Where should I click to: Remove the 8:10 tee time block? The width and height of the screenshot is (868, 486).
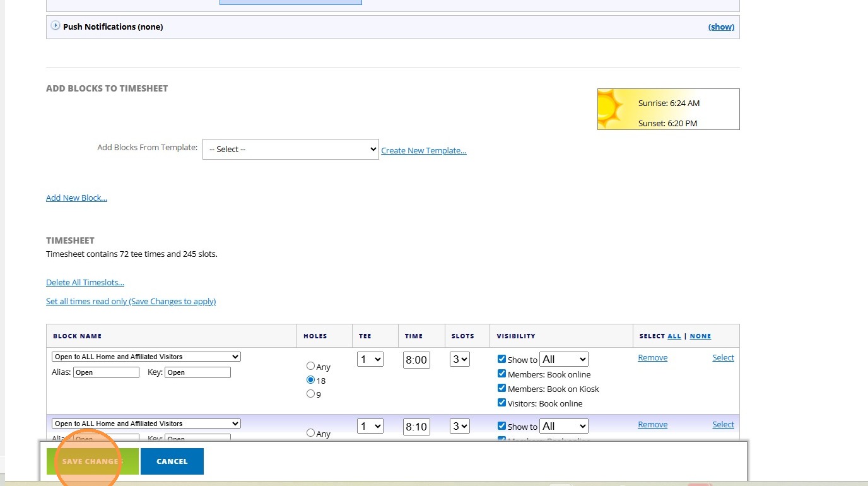[652, 424]
